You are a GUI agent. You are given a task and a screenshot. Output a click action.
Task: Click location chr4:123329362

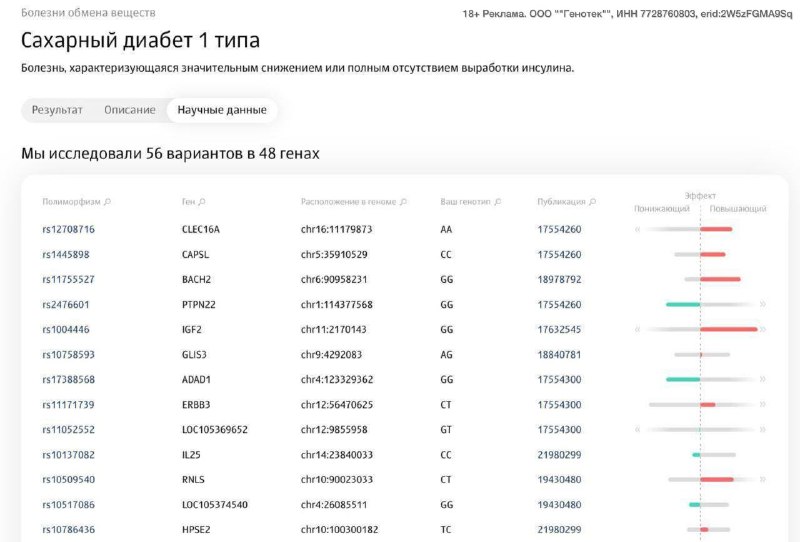[x=337, y=380]
